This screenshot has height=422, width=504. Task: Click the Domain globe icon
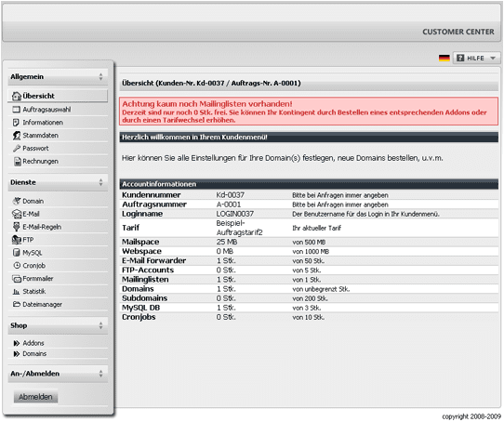17,201
